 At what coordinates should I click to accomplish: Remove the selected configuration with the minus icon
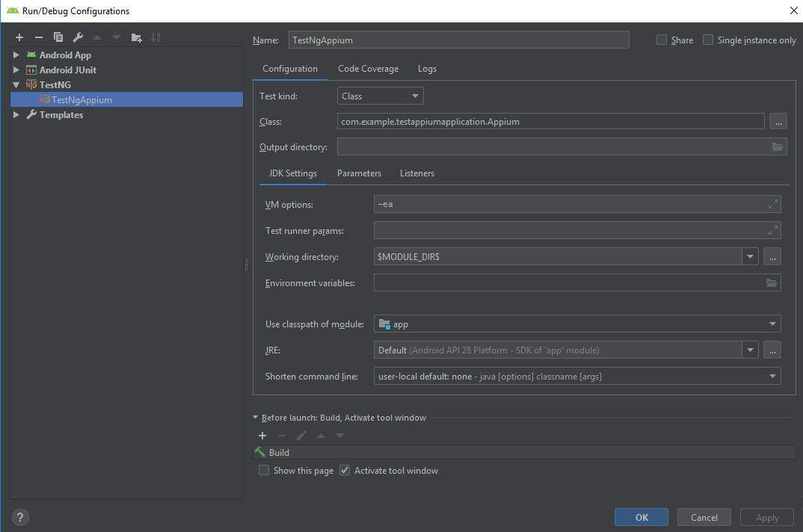[39, 37]
